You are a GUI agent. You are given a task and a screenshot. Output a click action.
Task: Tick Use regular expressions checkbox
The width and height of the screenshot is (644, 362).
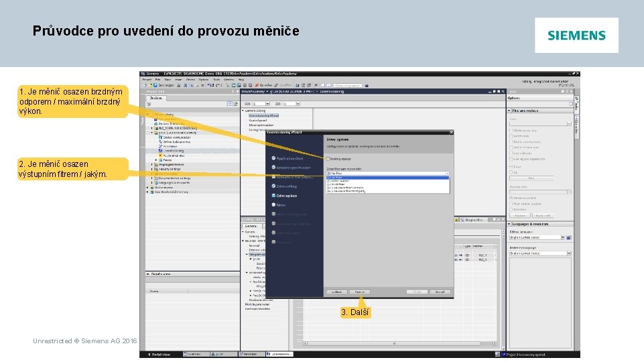[511, 159]
